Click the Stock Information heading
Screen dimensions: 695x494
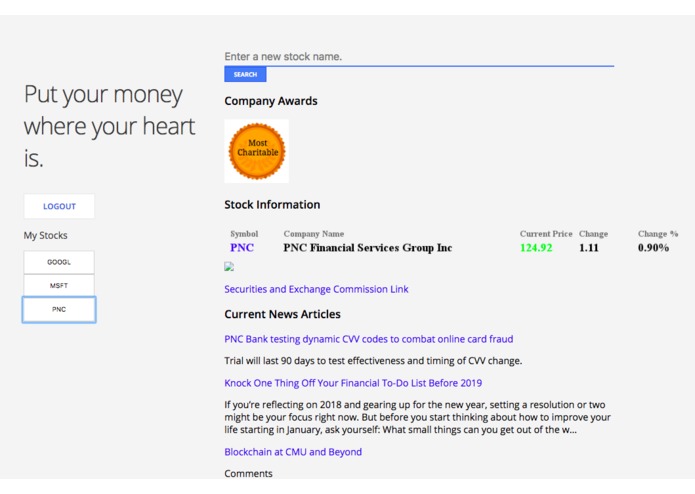272,204
